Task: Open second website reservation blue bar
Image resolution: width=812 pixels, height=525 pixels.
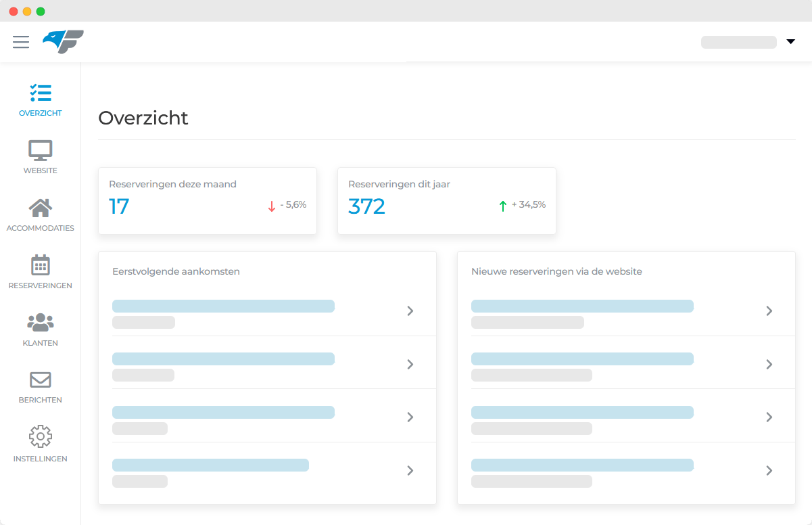Action: click(x=582, y=359)
